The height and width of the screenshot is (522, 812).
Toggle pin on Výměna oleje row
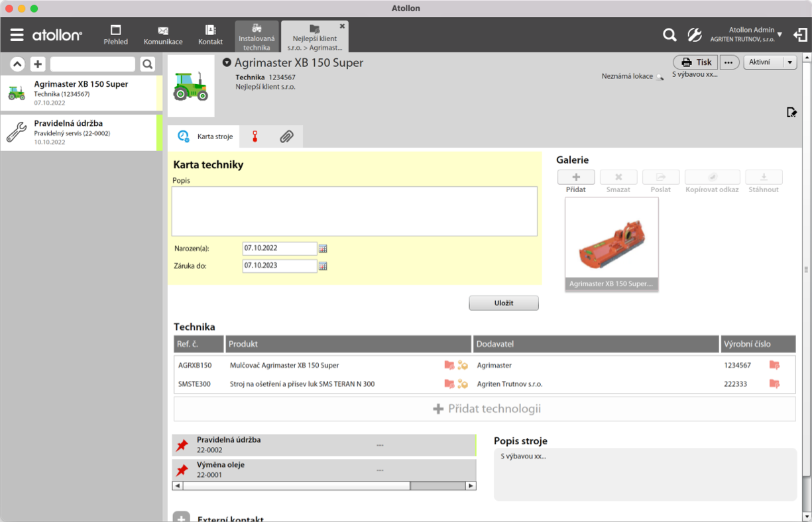click(x=182, y=470)
